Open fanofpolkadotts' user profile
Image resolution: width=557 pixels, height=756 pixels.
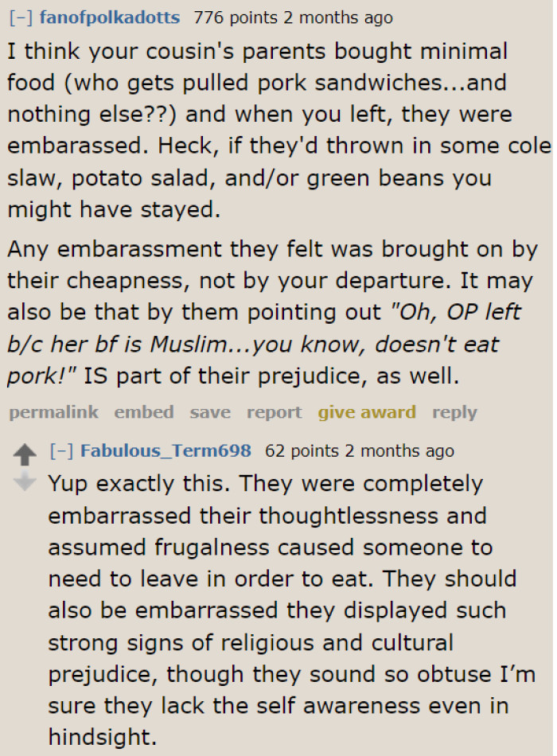(110, 17)
